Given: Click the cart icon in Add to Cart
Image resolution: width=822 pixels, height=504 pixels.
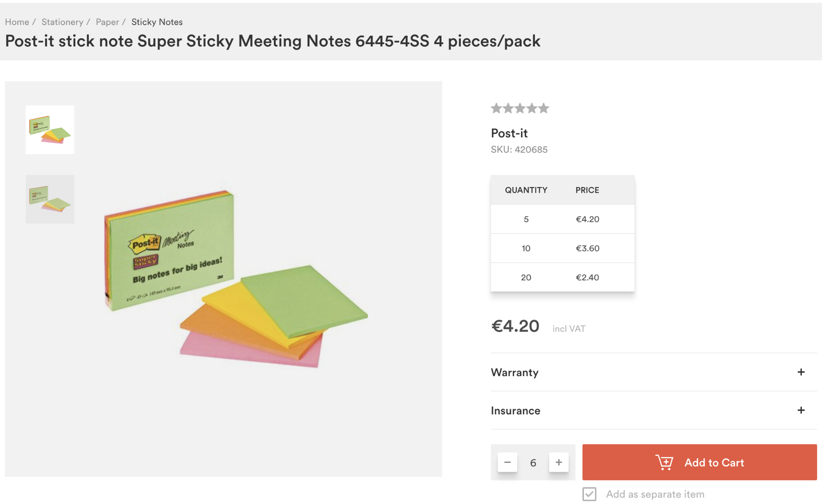Looking at the screenshot, I should (664, 462).
